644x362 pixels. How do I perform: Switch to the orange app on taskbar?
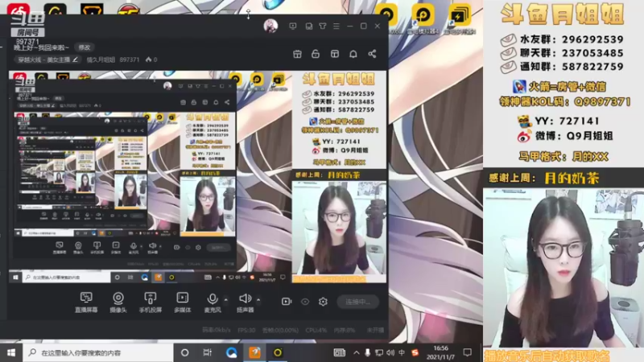(254, 352)
